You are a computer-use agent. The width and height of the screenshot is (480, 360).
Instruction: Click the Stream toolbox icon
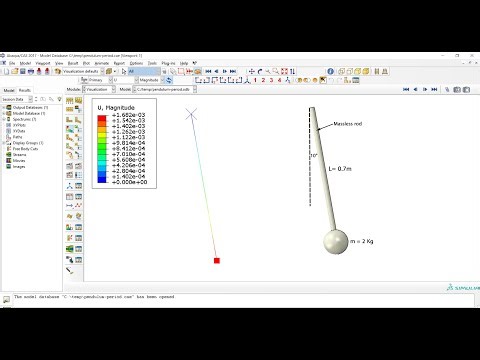pos(70,249)
